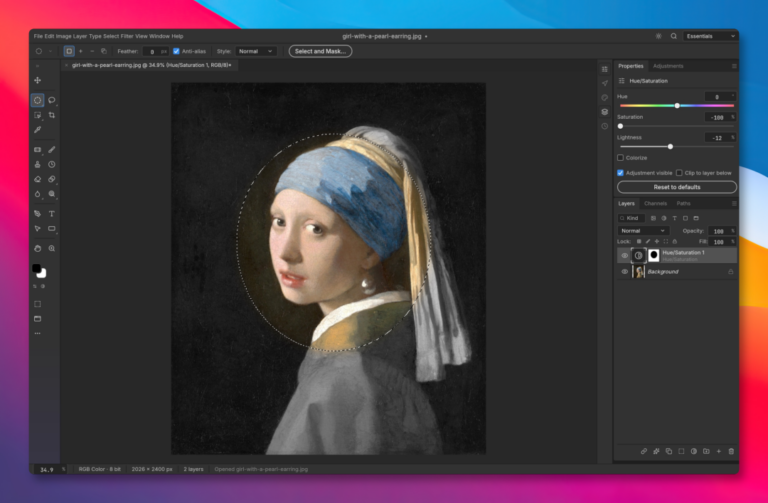
Task: Open the History clock icon in side strip
Action: (605, 126)
